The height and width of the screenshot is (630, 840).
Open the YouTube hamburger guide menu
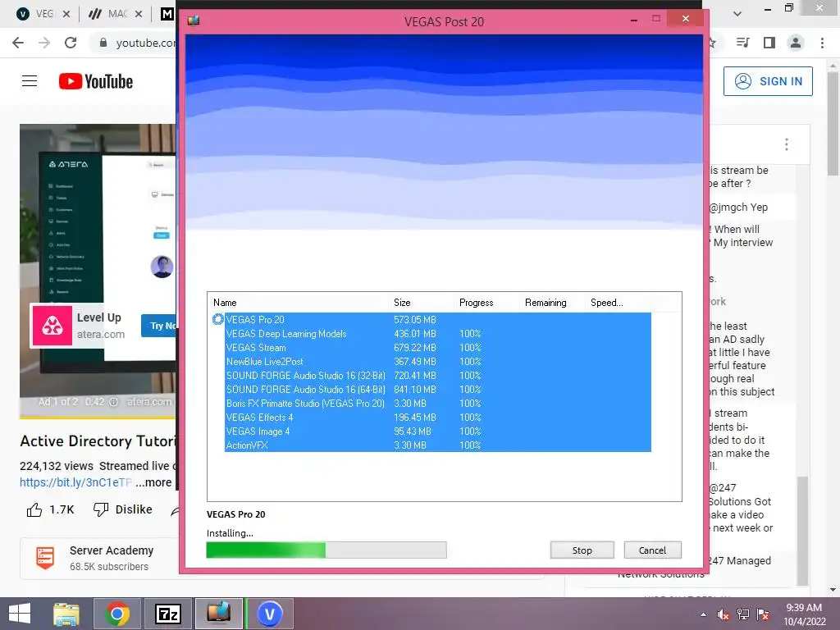(30, 81)
